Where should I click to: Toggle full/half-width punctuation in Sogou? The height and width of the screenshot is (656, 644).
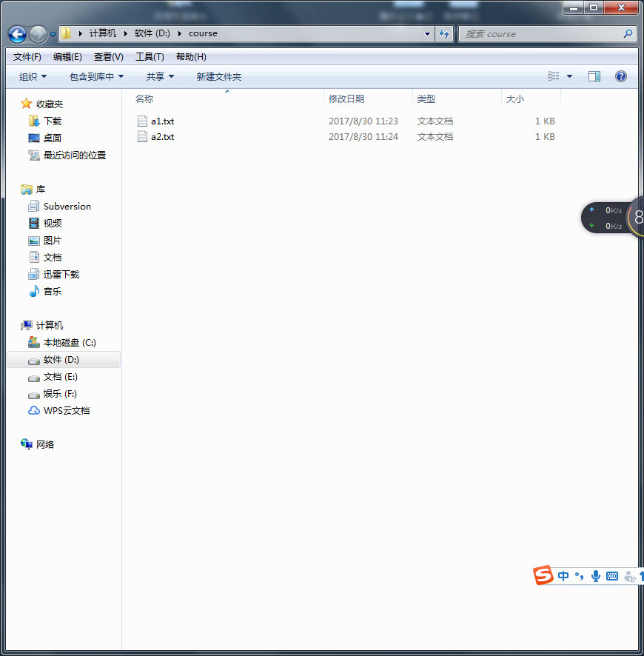[x=578, y=575]
